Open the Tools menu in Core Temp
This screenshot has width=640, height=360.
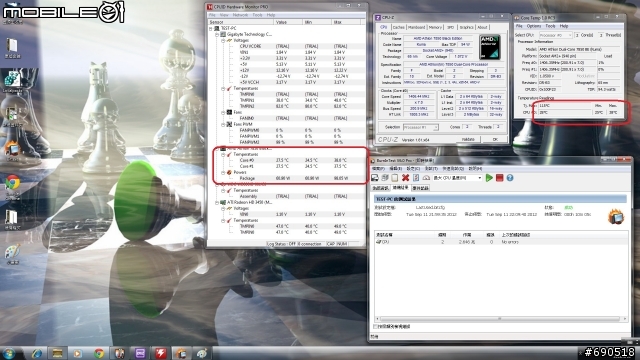tap(550, 26)
